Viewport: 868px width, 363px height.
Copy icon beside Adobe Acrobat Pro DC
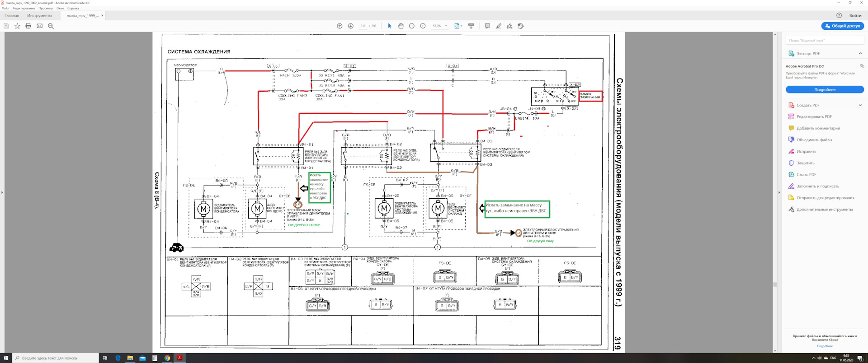(x=862, y=66)
